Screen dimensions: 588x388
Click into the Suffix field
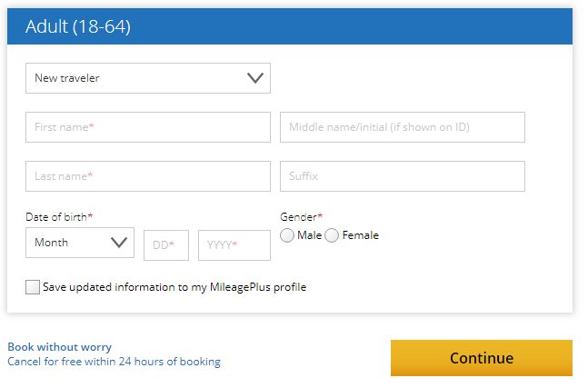403,176
